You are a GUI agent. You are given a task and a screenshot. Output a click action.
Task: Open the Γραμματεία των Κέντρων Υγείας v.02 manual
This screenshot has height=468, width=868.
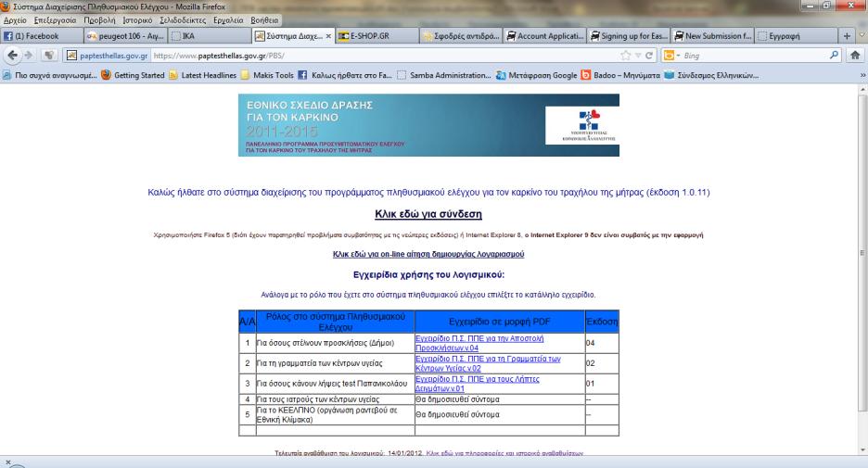488,363
